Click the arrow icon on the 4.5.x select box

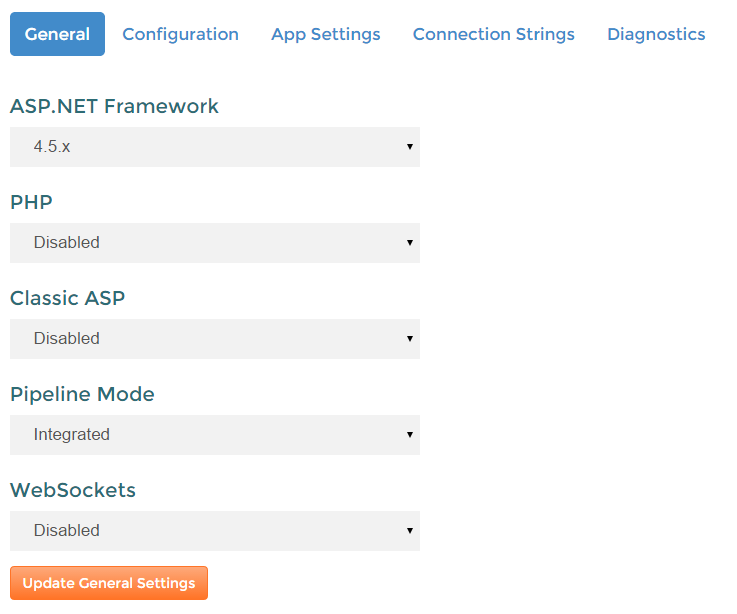coord(410,147)
